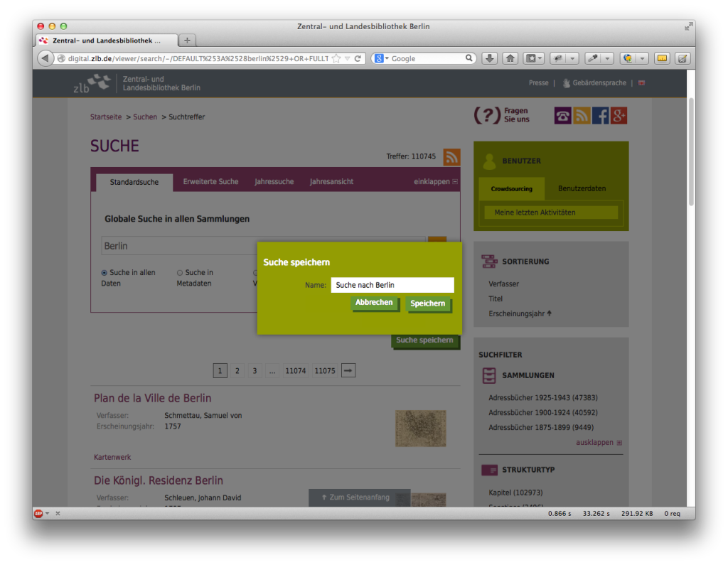The image size is (728, 565).
Task: Go to the browser home icon
Action: point(510,58)
